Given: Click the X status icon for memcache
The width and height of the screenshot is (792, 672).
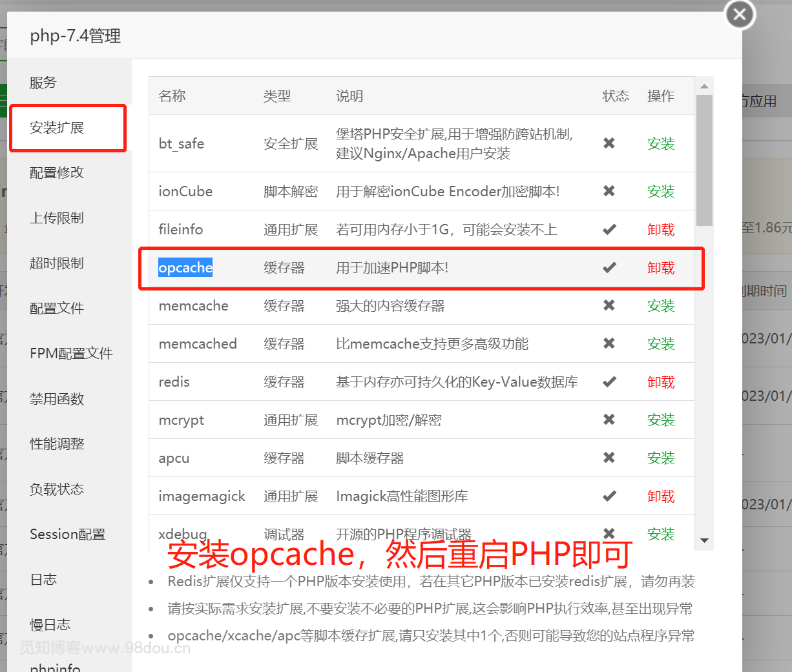Looking at the screenshot, I should [609, 305].
